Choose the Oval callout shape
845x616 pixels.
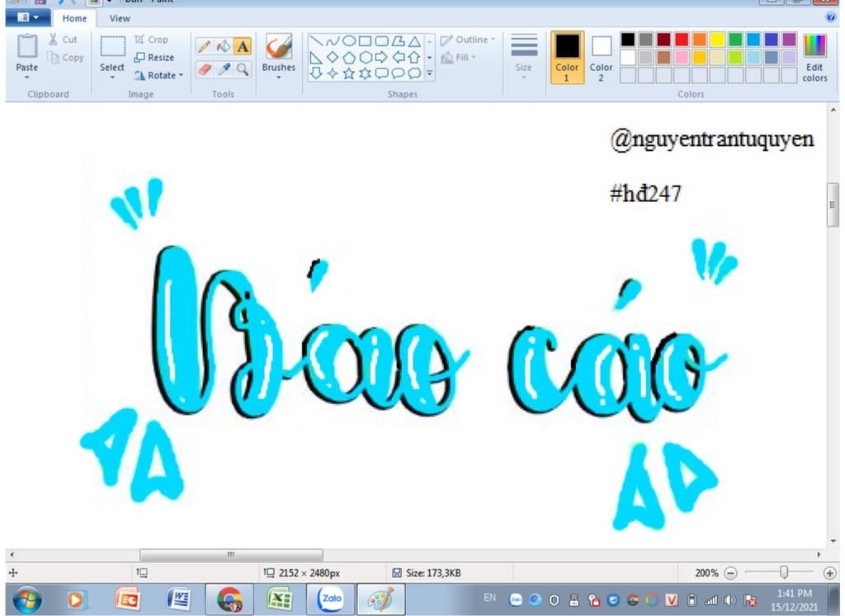tap(398, 73)
